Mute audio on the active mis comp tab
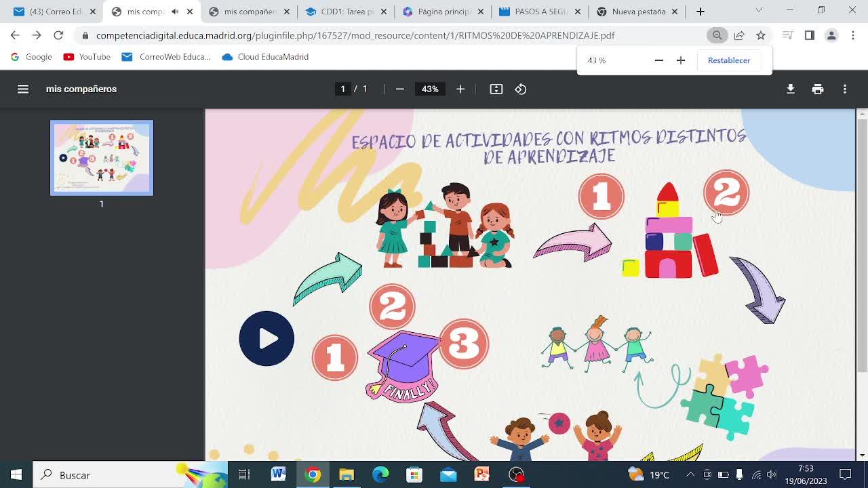This screenshot has height=488, width=868. click(175, 12)
